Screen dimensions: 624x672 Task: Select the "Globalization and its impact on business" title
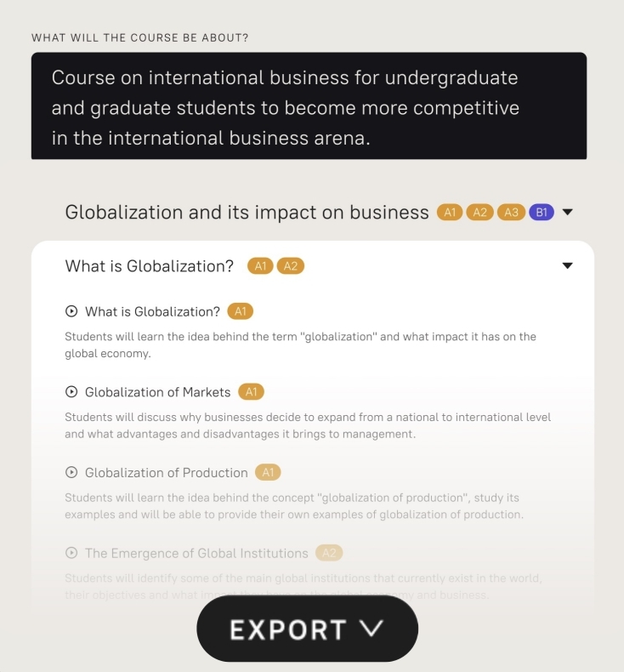[247, 213]
